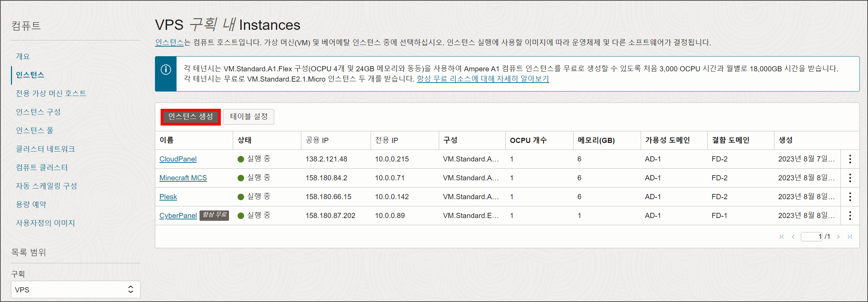Go to next page of instance table
This screenshot has width=868, height=302.
[838, 237]
